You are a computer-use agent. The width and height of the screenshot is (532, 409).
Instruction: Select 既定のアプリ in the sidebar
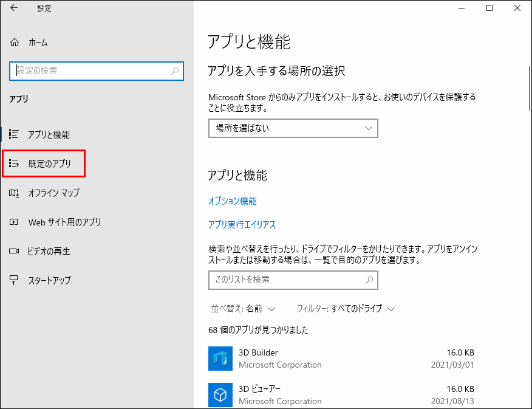click(50, 164)
